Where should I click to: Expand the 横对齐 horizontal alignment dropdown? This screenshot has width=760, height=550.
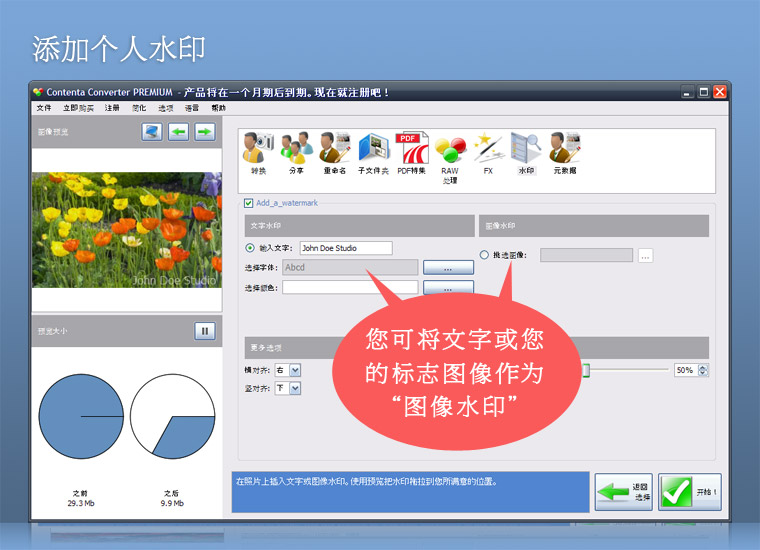tap(295, 370)
